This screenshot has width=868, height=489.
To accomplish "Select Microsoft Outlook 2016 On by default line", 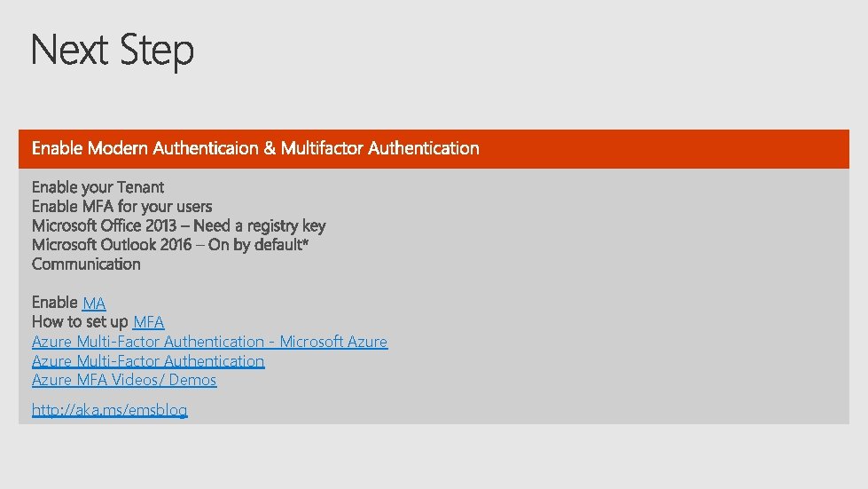I will pyautogui.click(x=170, y=245).
